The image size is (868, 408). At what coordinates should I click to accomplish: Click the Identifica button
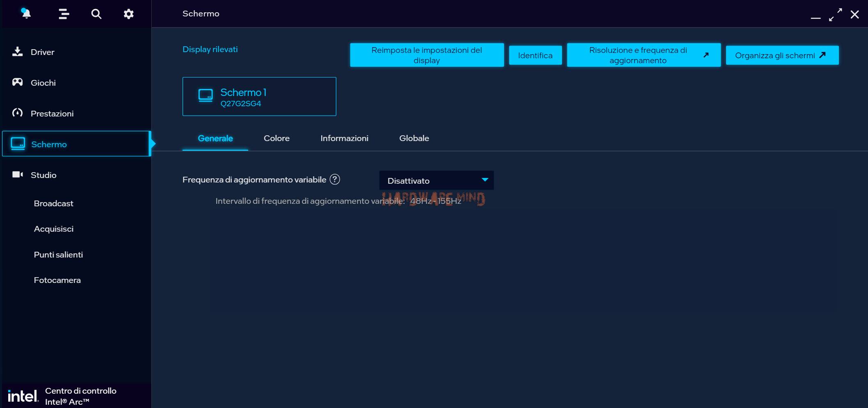point(535,55)
